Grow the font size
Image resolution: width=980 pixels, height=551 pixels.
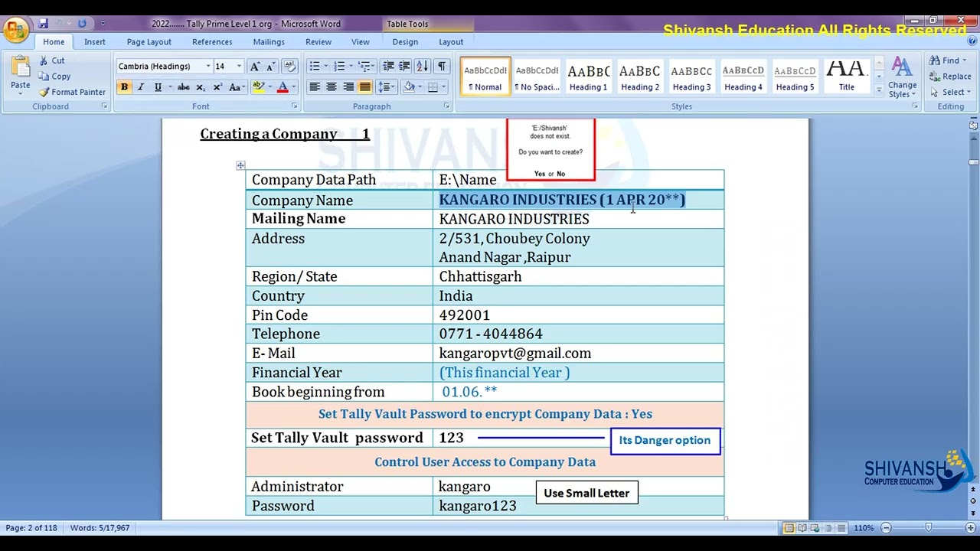pyautogui.click(x=255, y=67)
